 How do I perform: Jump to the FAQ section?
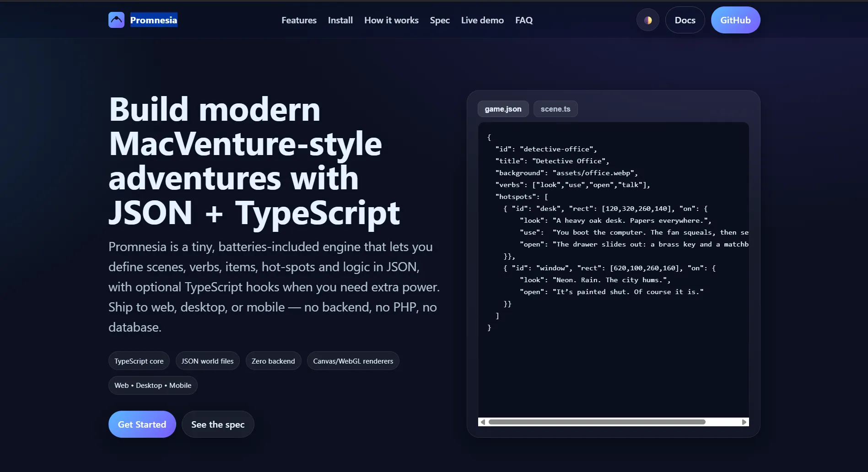(x=523, y=20)
